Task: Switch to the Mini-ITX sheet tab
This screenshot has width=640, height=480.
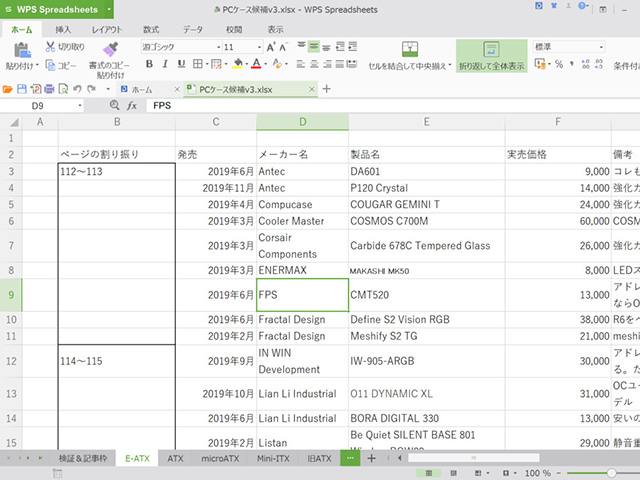Action: pyautogui.click(x=273, y=458)
